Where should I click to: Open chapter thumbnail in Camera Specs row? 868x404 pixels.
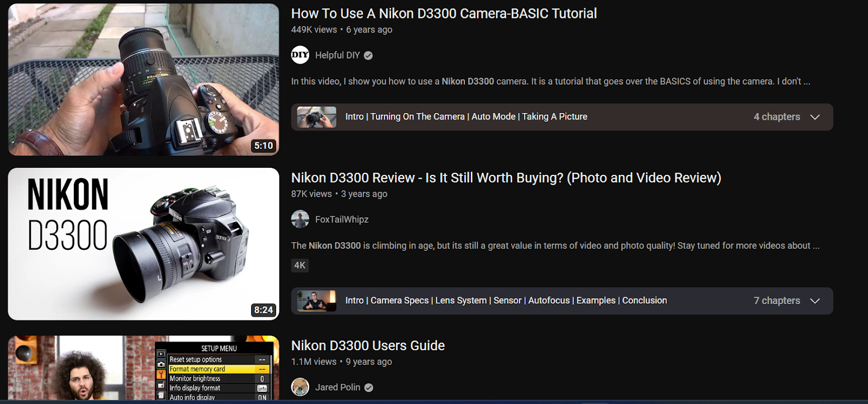tap(317, 301)
